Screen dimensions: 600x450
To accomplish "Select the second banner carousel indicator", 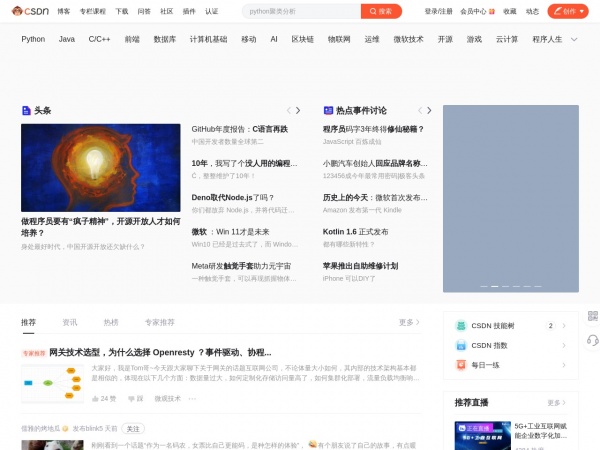I will [x=494, y=286].
